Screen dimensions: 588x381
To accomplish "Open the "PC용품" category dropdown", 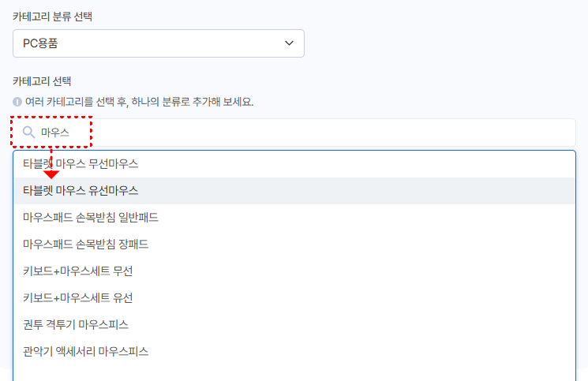I will pos(158,43).
